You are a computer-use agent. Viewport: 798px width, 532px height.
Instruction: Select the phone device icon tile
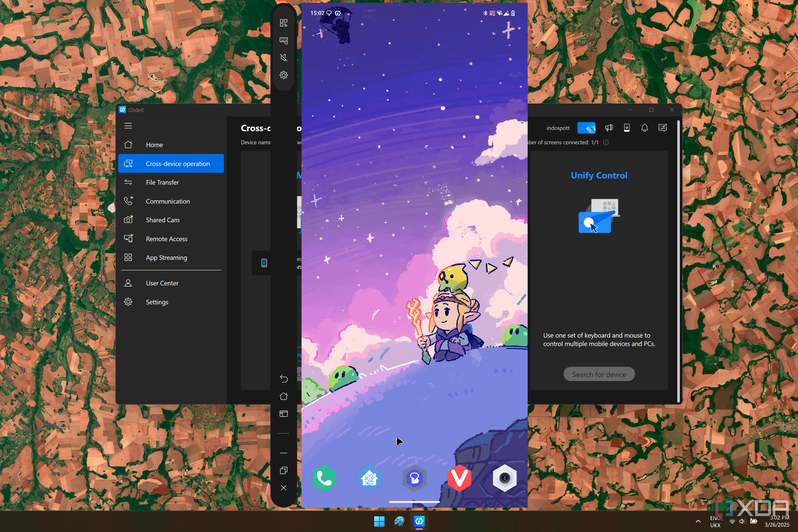(264, 263)
